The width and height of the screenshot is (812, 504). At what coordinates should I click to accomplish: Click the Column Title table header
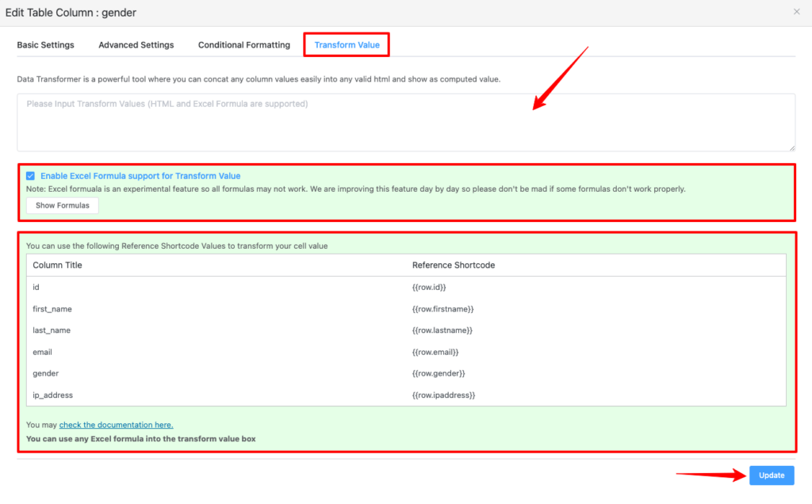57,265
